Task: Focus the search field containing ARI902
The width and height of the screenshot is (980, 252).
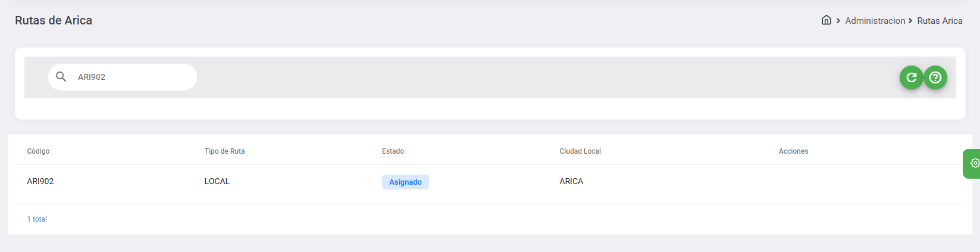Action: coord(131,77)
